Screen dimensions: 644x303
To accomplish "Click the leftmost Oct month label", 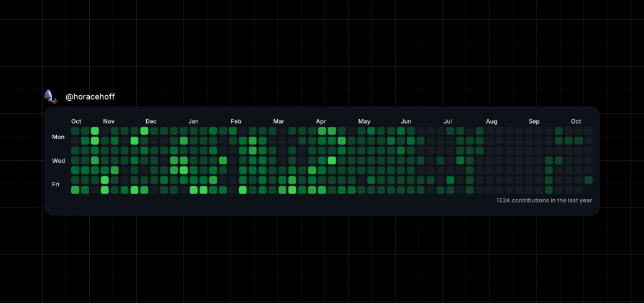I will pyautogui.click(x=76, y=121).
